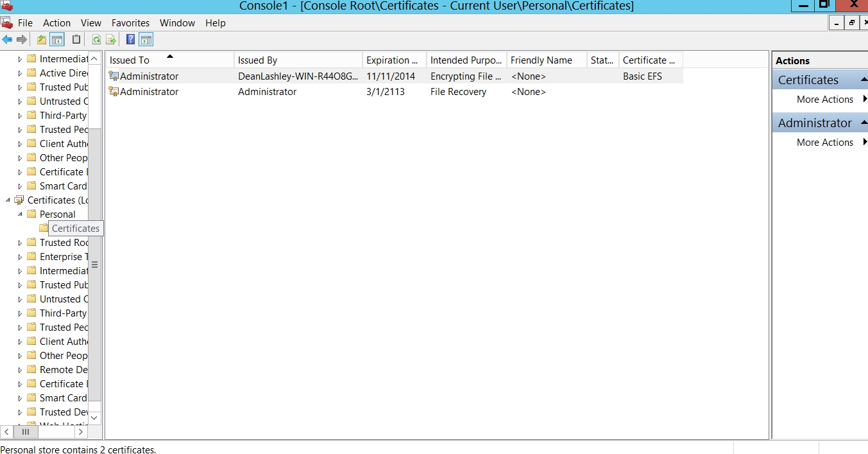Open the Favorites menu
868x454 pixels.
(x=130, y=23)
